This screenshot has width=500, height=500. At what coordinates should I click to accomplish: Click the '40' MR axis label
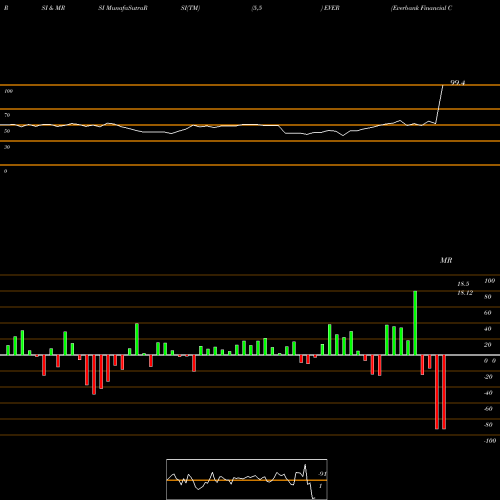click(488, 329)
